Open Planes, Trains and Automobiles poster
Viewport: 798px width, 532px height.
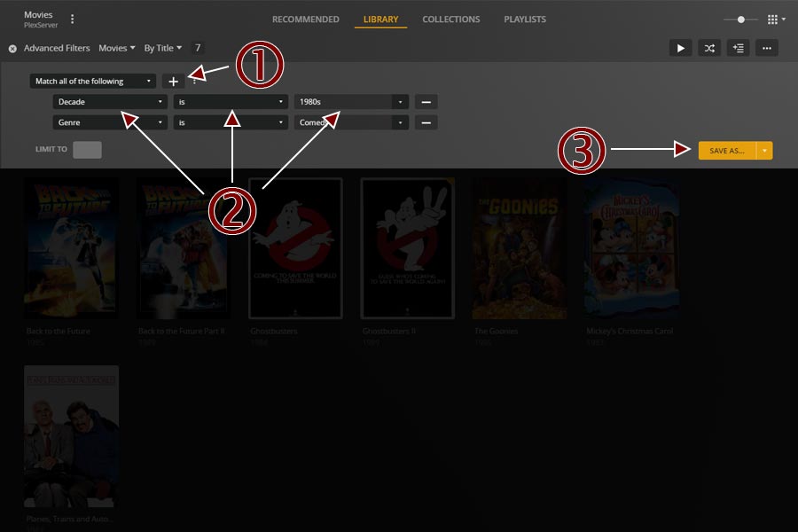71,436
